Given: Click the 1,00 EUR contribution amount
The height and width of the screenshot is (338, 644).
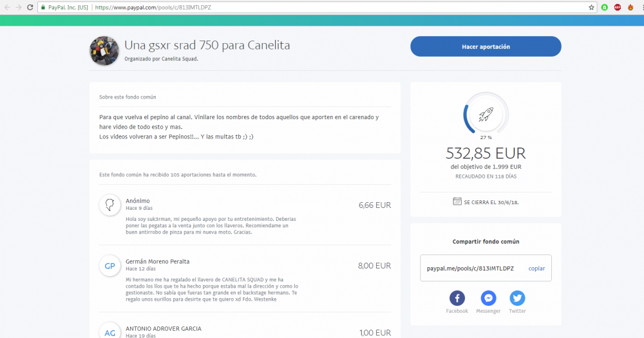Looking at the screenshot, I should point(375,333).
